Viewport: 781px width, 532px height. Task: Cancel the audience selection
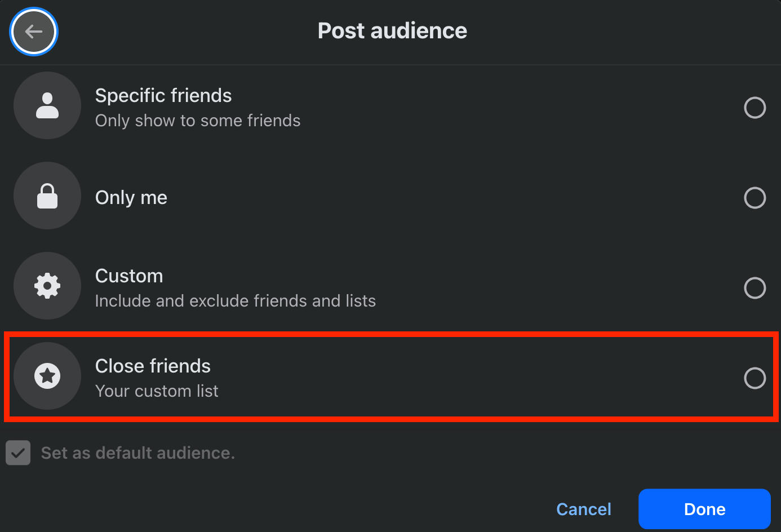pos(583,509)
